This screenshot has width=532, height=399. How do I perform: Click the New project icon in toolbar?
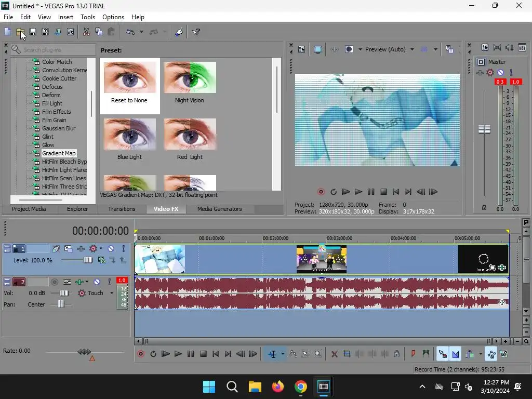pos(7,32)
